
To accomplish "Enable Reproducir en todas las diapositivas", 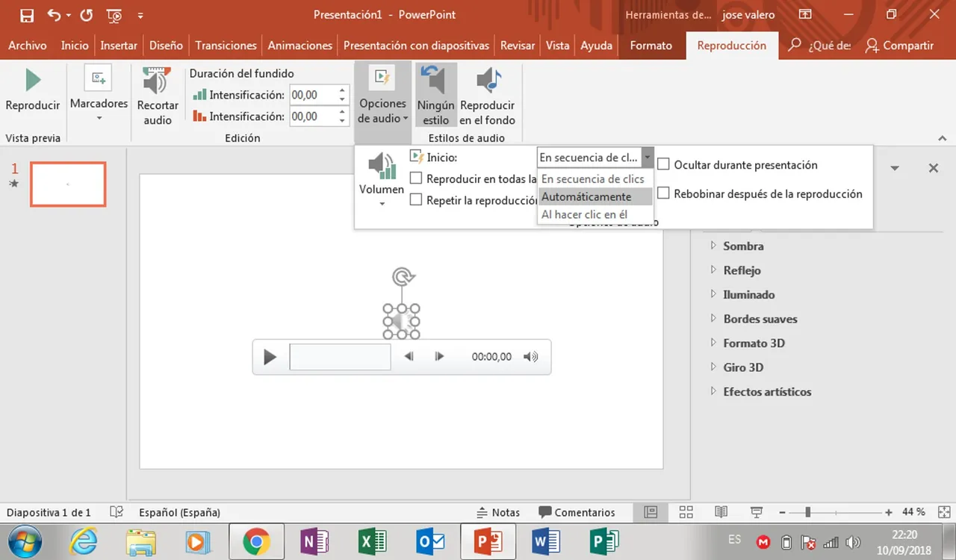I will [x=416, y=178].
